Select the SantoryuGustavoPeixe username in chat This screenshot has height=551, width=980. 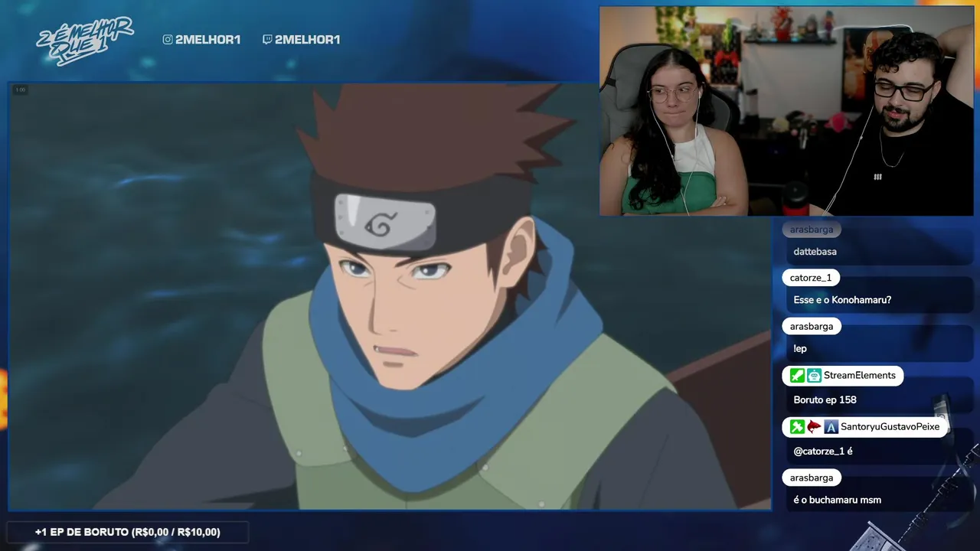890,427
